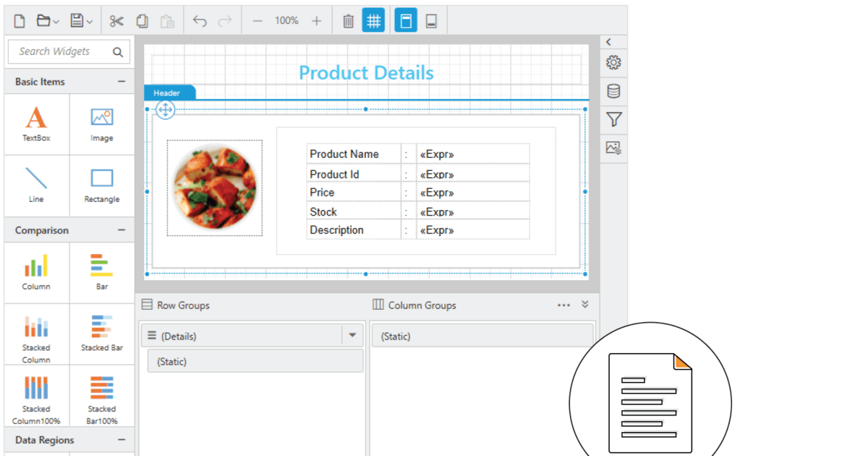Select the (Details) row group
Image resolution: width=868 pixels, height=456 pixels.
click(x=241, y=336)
